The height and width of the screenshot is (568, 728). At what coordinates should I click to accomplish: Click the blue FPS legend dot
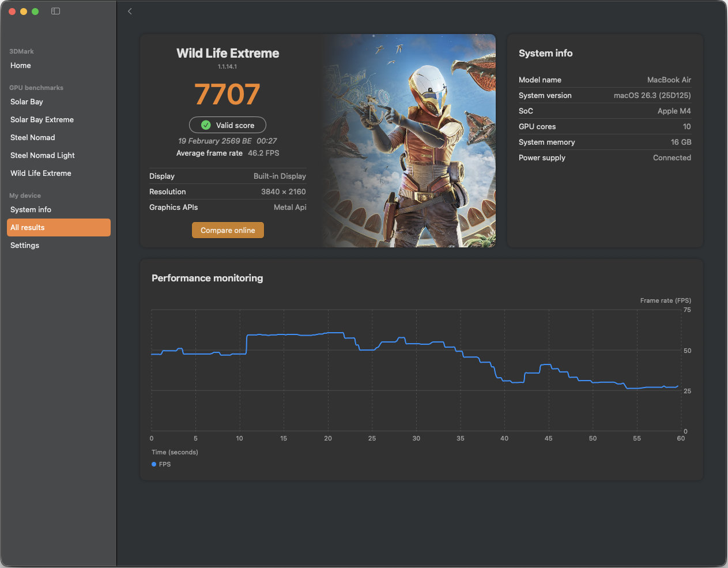[154, 464]
